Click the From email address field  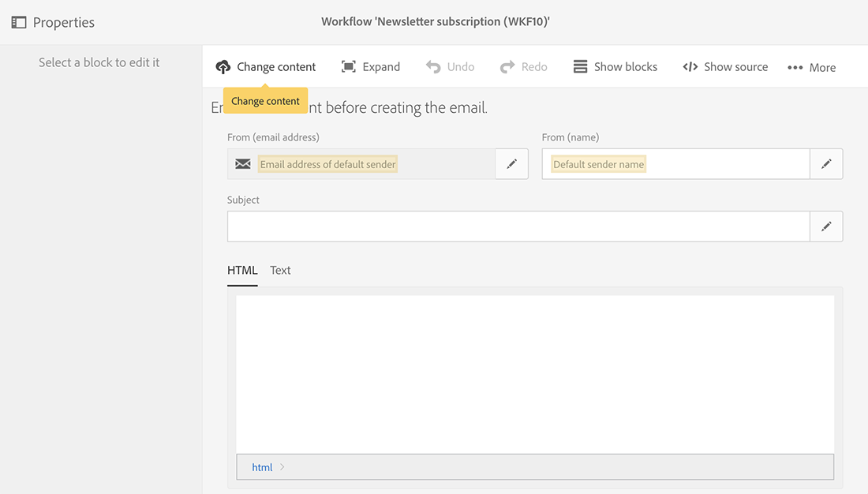click(361, 164)
